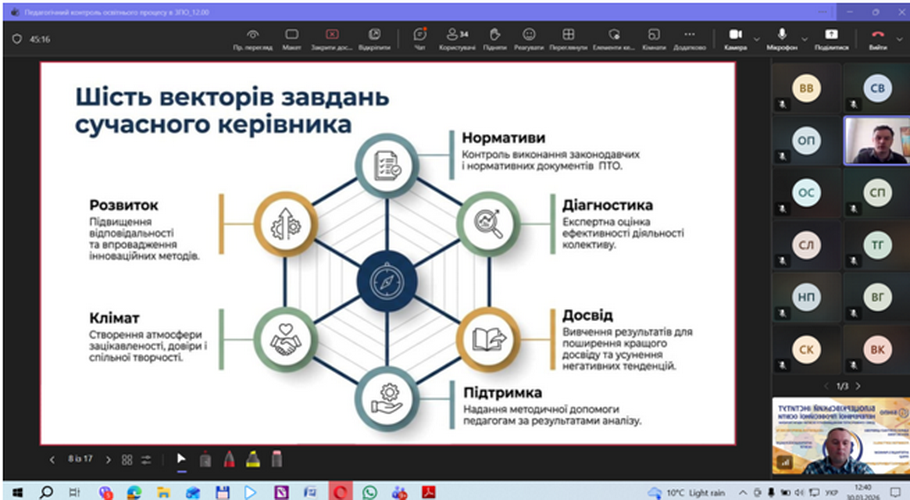This screenshot has height=500, width=910.
Task: Open the Реагувати reactions menu
Action: pyautogui.click(x=529, y=38)
